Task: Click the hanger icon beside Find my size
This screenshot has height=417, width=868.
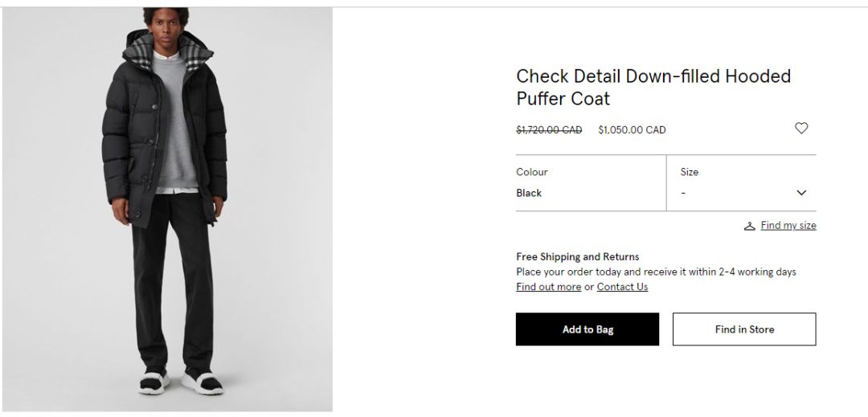Action: (750, 227)
